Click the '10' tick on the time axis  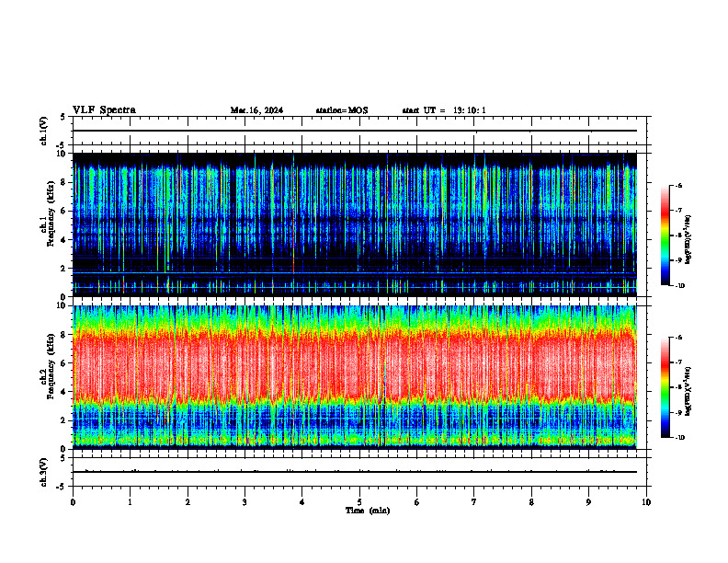click(646, 502)
